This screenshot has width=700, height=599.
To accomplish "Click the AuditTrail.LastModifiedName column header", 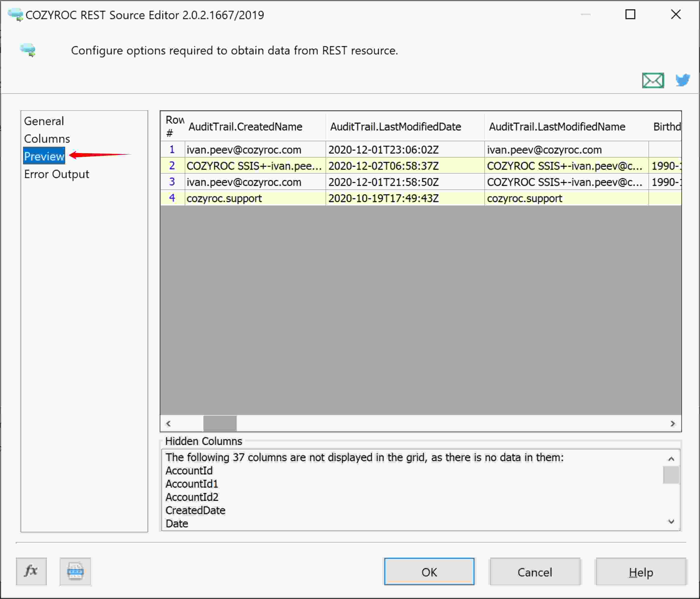I will click(567, 126).
